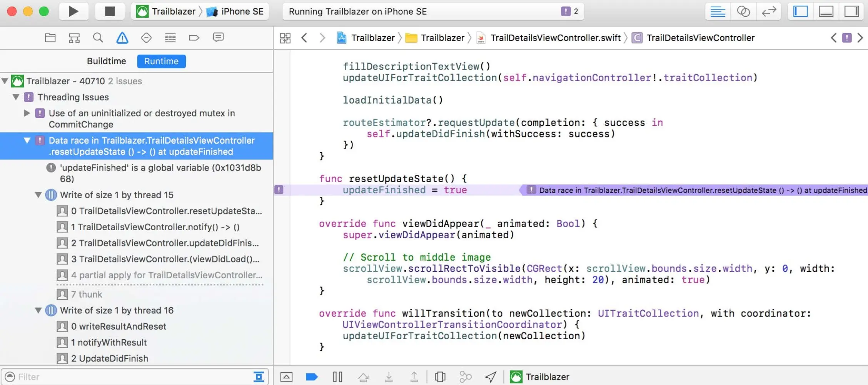Open the Trailblazer scheme selector
The image size is (868, 385).
(166, 12)
